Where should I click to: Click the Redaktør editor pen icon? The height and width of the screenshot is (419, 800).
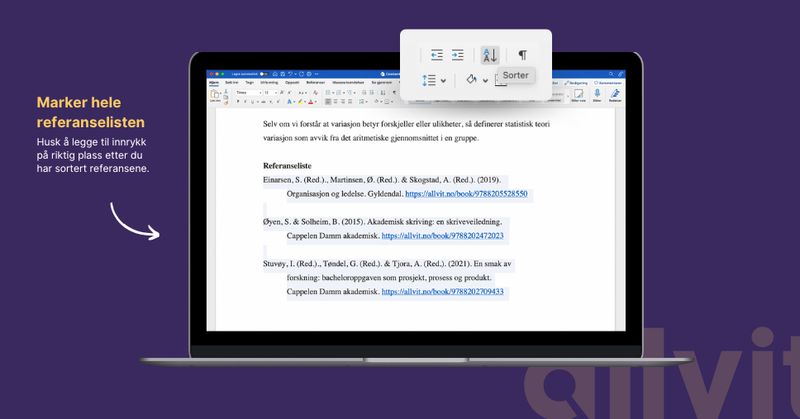615,93
